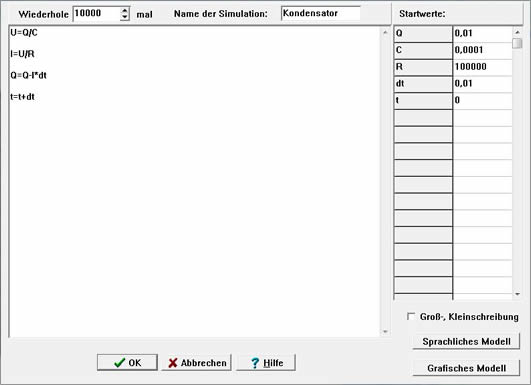Click the Startwerte header label

pos(422,14)
